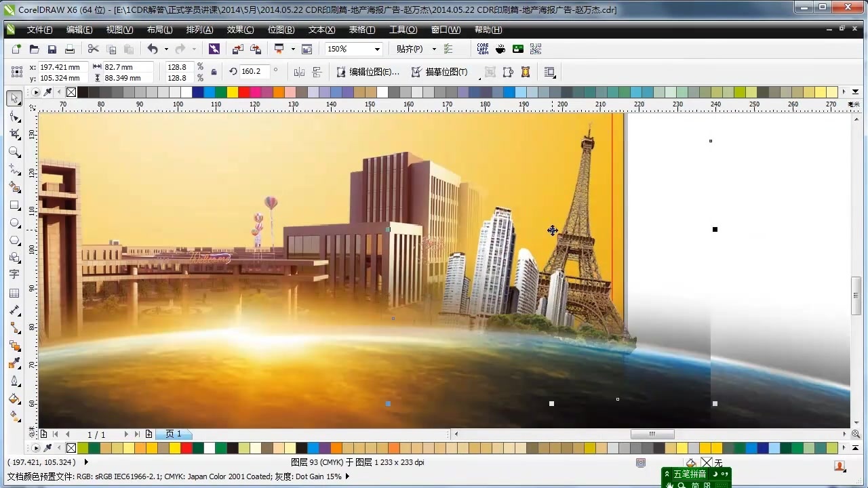Click the 描摹位图(T) button
868x488 pixels.
(441, 72)
